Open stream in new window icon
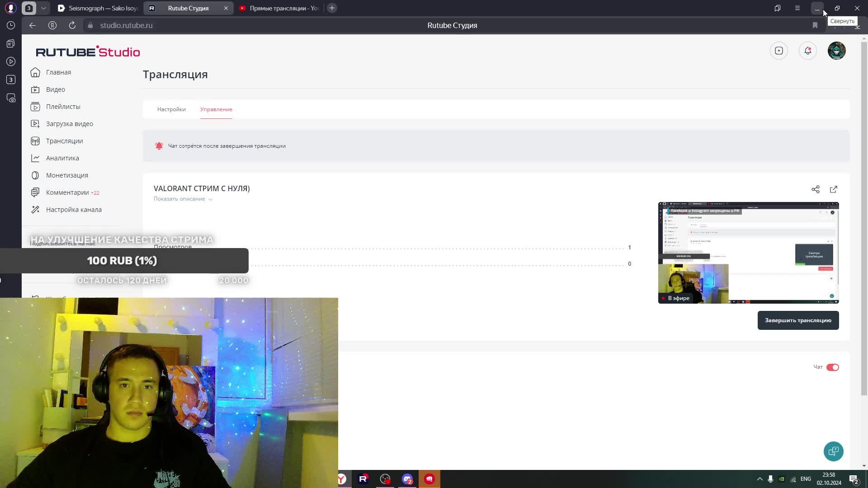 pyautogui.click(x=833, y=189)
